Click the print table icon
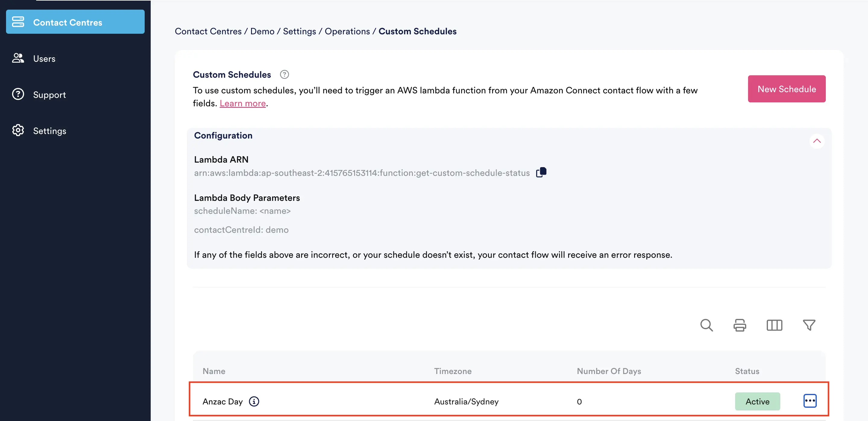The image size is (868, 421). tap(740, 325)
